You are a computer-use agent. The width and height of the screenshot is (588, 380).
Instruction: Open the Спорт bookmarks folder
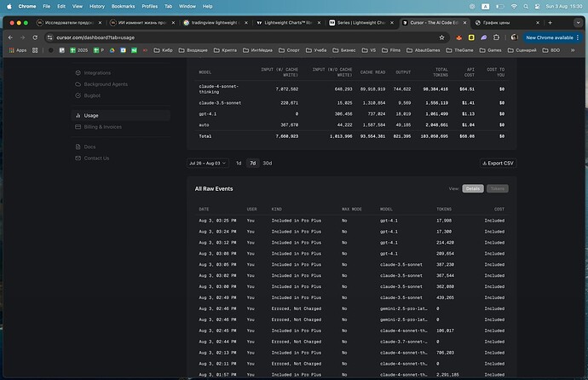(x=289, y=50)
